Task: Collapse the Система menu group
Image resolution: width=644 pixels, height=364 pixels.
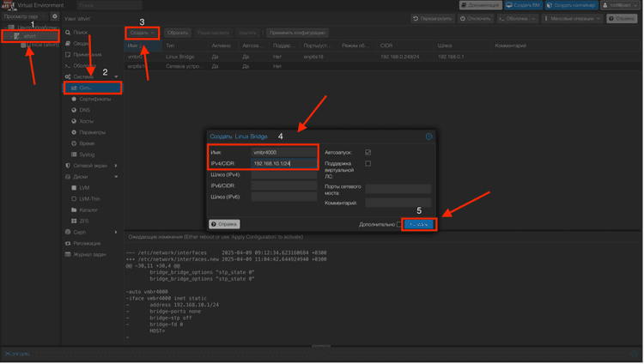Action: click(116, 76)
